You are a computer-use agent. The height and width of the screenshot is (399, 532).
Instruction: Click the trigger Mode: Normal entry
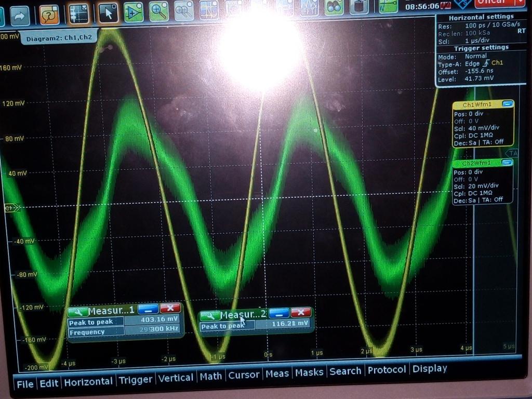point(462,56)
